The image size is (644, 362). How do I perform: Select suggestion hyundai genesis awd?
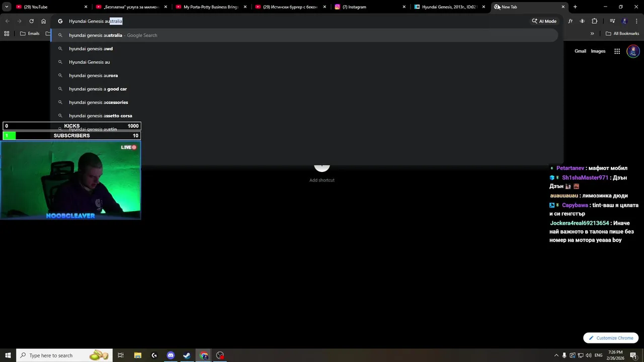coord(304,49)
